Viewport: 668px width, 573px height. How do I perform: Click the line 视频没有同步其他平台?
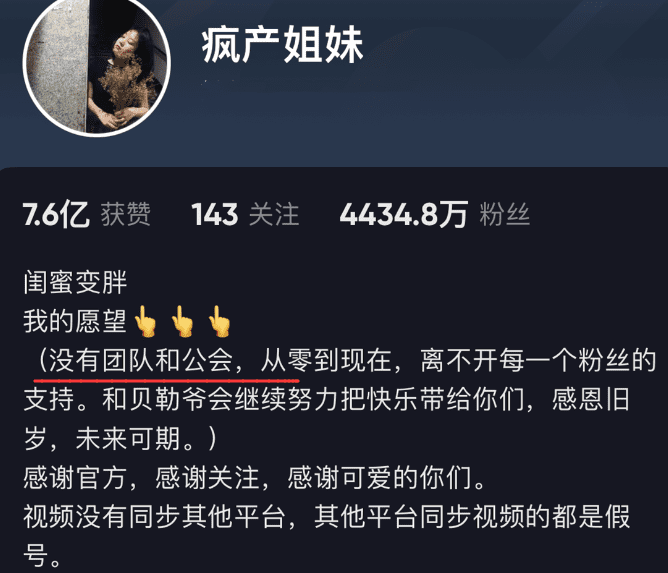pyautogui.click(x=327, y=516)
